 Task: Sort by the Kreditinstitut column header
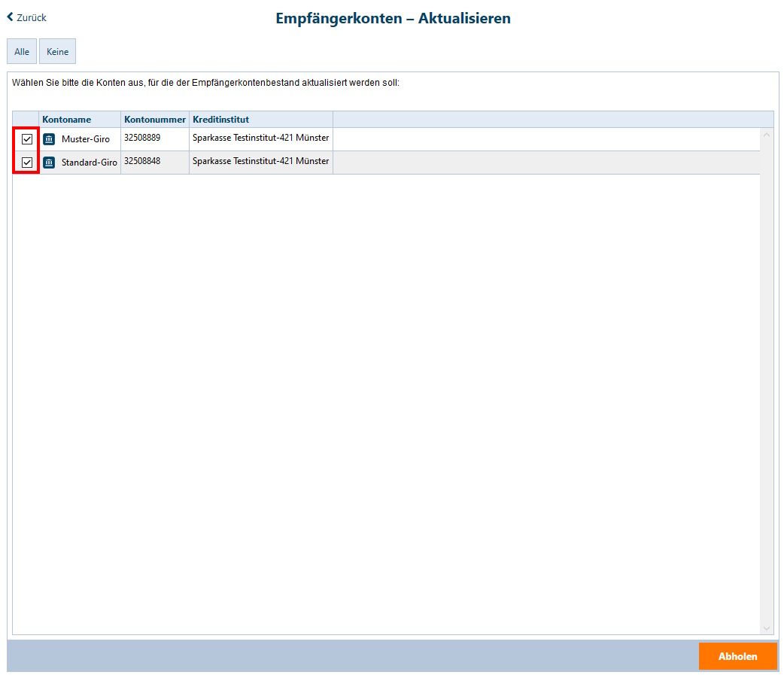(220, 120)
